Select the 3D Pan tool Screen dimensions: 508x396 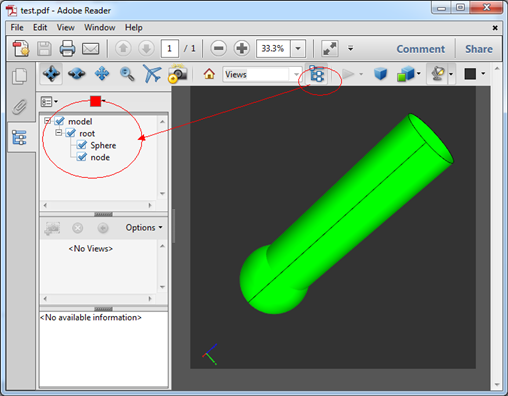tap(102, 74)
